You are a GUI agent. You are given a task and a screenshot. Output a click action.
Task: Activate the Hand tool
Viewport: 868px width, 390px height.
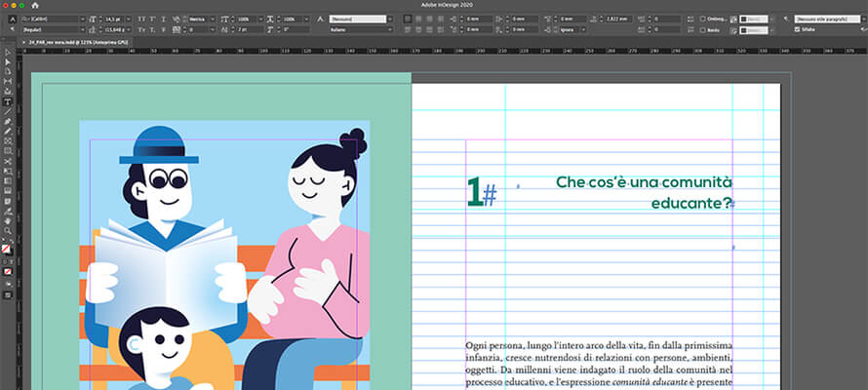(8, 221)
